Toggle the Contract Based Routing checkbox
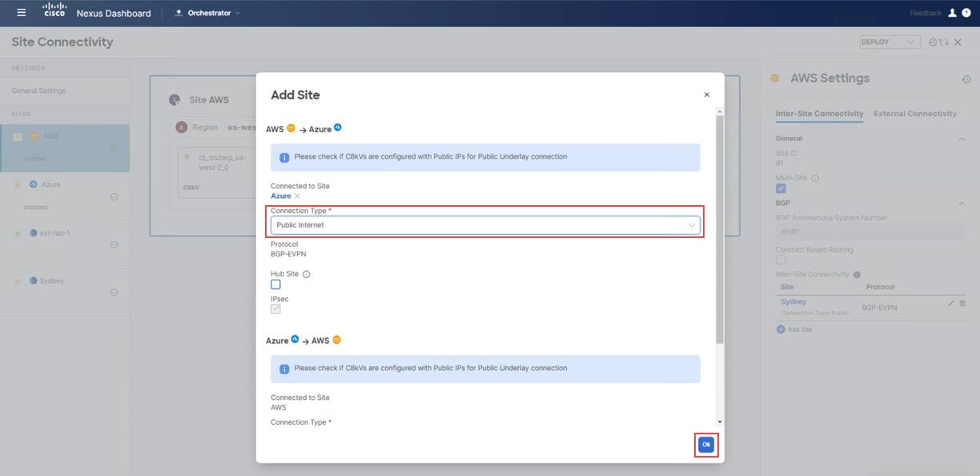 click(x=781, y=260)
